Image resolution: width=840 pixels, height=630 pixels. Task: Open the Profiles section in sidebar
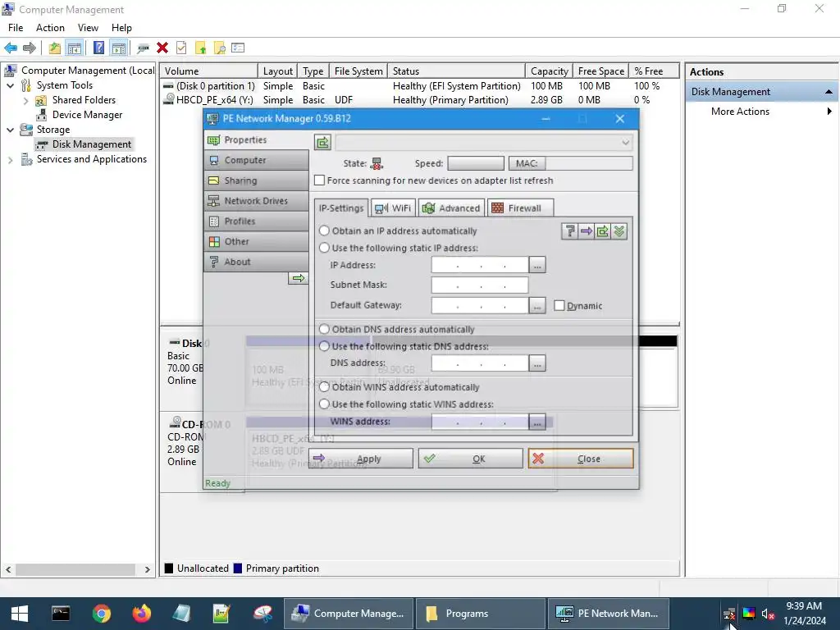point(256,221)
